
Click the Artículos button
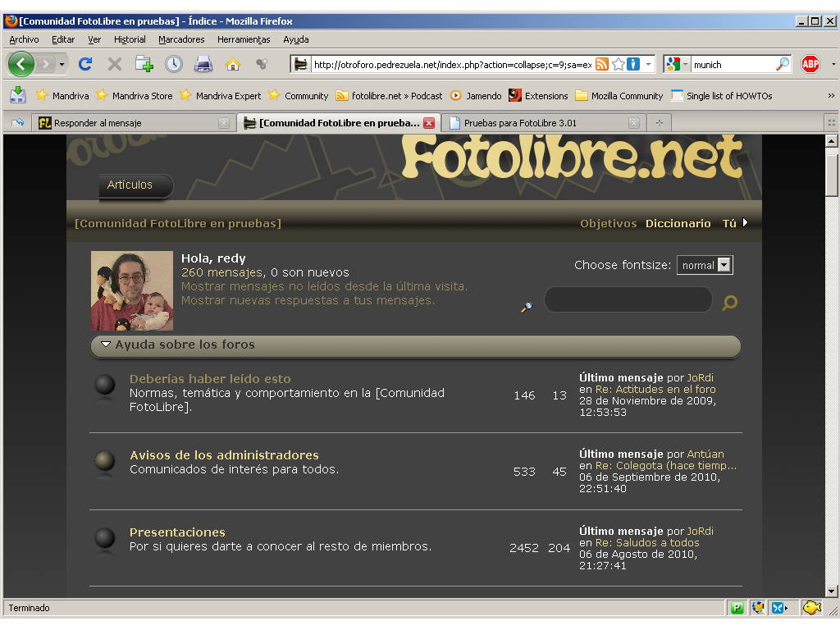[136, 185]
